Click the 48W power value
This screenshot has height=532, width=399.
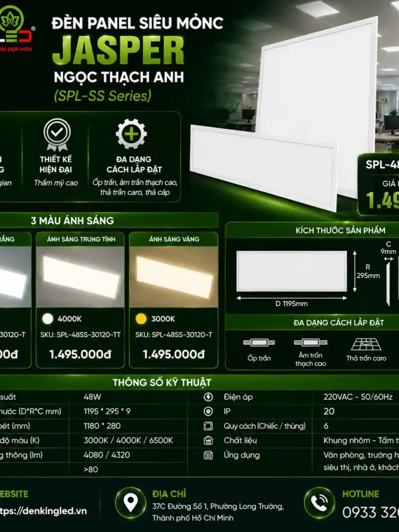92,397
